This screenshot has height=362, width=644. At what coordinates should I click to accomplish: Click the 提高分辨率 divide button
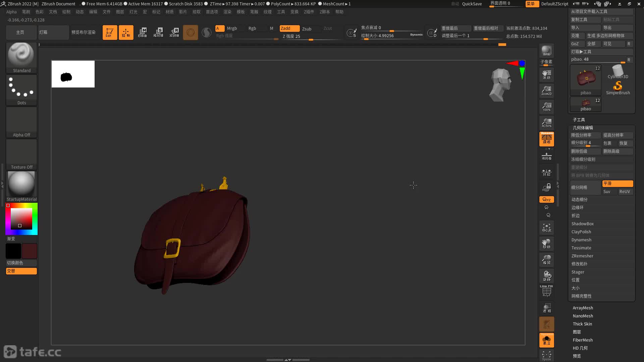pyautogui.click(x=618, y=135)
